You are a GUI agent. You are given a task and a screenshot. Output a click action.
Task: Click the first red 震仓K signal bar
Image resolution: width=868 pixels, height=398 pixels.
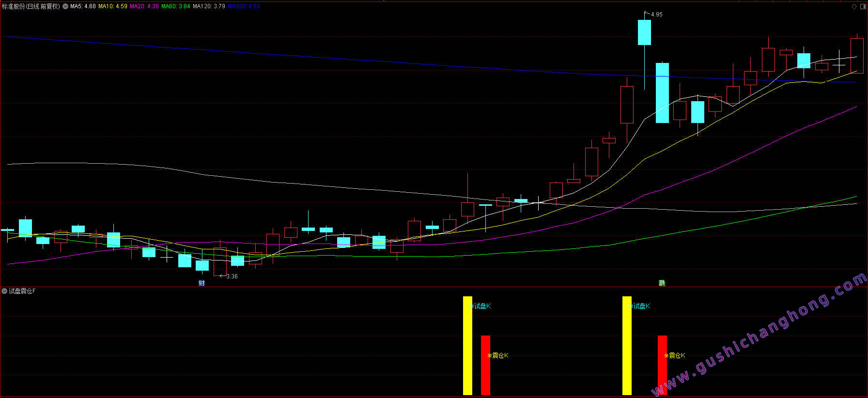click(x=485, y=365)
